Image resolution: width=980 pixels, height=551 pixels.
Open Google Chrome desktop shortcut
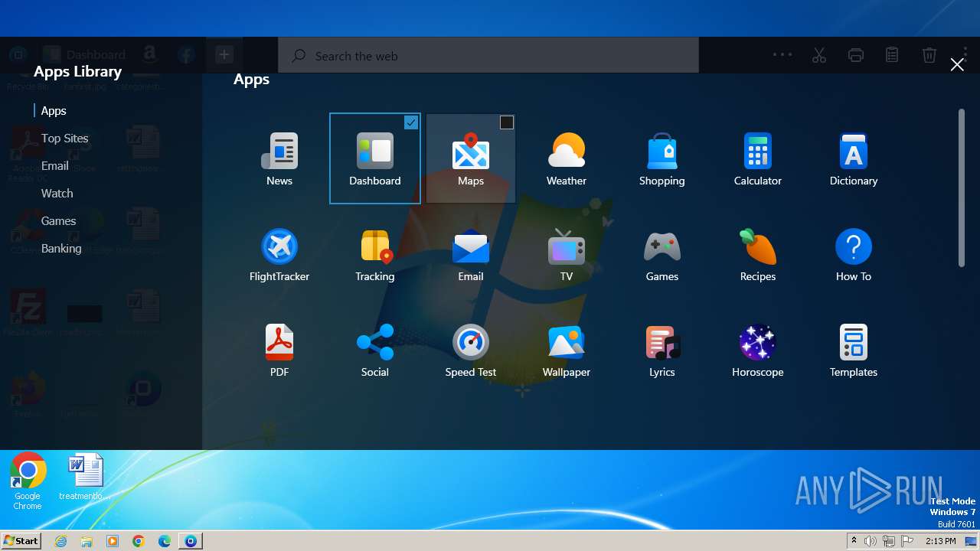click(x=28, y=481)
